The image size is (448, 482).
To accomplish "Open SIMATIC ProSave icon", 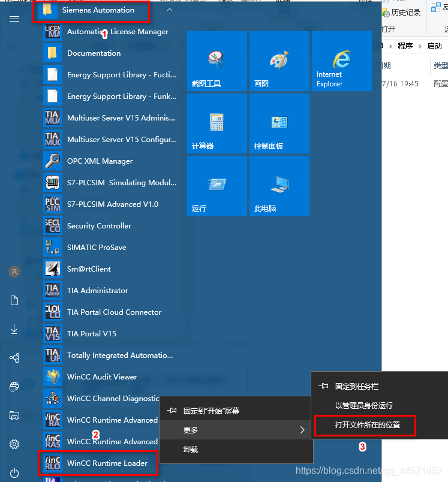I will 53,247.
